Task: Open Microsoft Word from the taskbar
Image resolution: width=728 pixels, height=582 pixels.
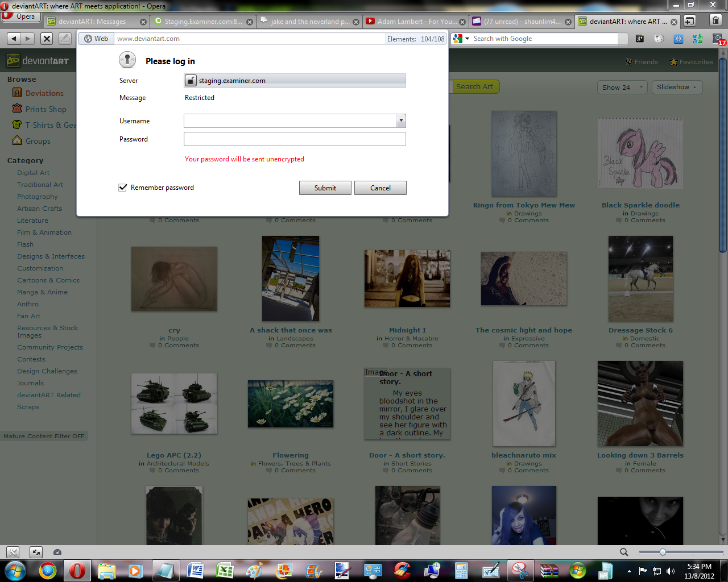Action: point(195,571)
